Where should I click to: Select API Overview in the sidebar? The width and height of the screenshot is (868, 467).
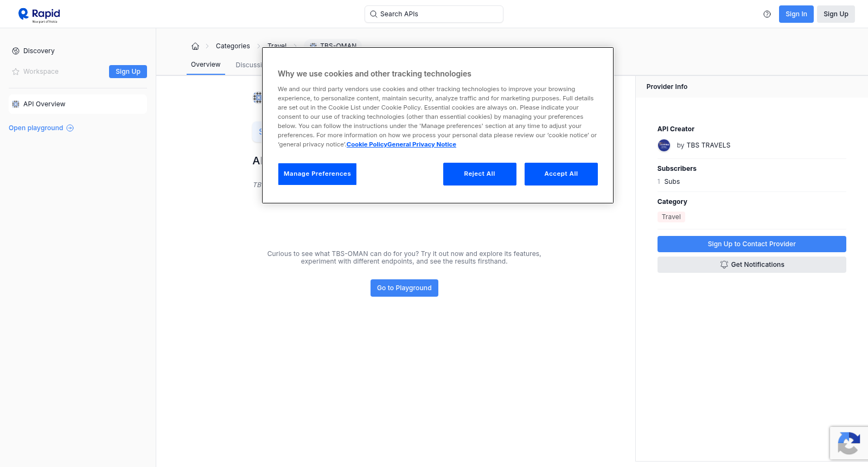coord(78,104)
